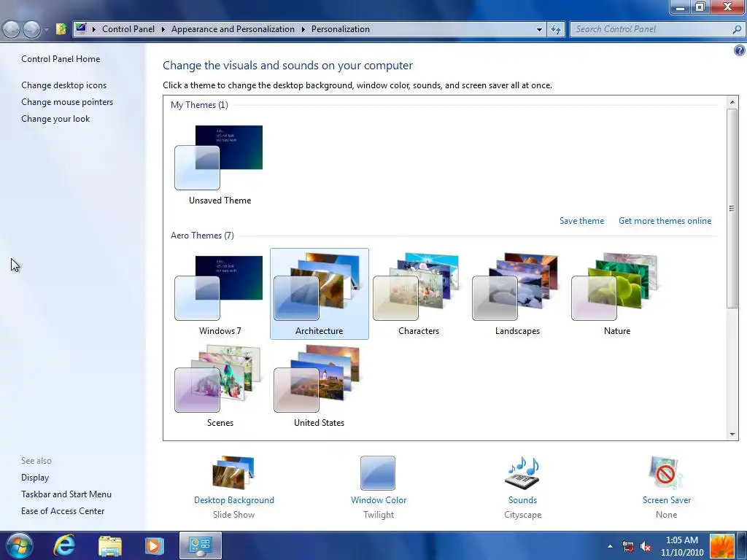Open Change mouse pointers link
Viewport: 747px width, 560px height.
coord(67,102)
